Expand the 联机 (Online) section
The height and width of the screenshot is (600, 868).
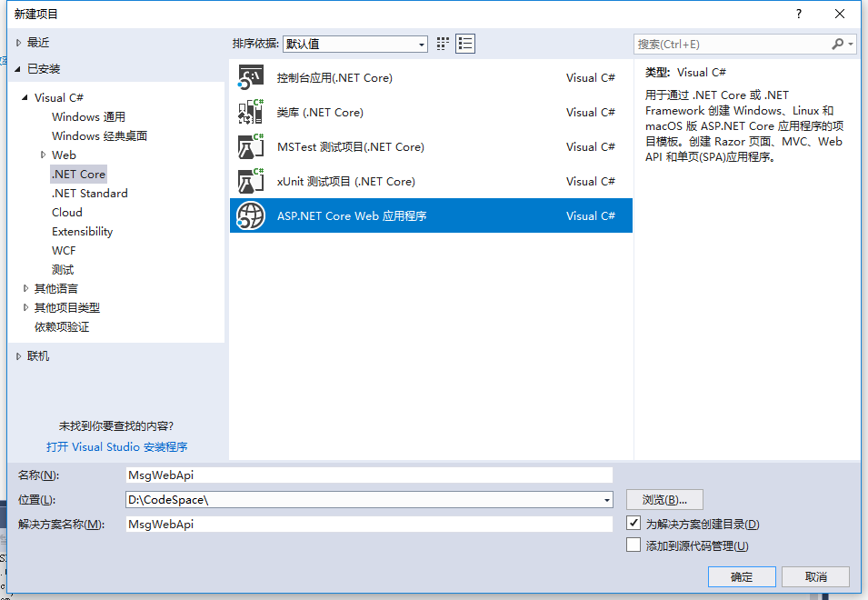click(x=18, y=356)
